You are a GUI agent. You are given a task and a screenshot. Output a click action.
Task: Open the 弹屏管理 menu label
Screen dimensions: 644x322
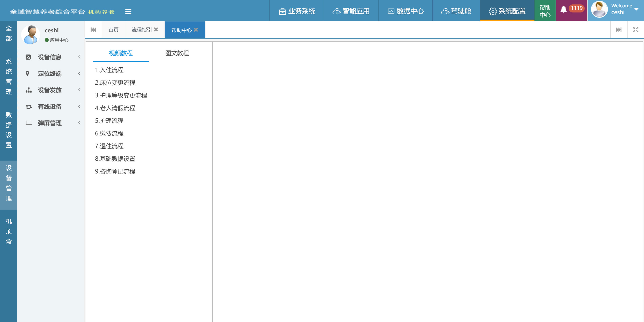[x=50, y=123]
